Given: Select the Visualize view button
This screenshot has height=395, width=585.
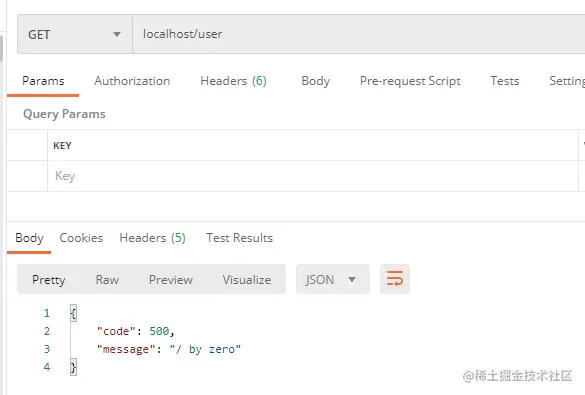Looking at the screenshot, I should pyautogui.click(x=247, y=280).
